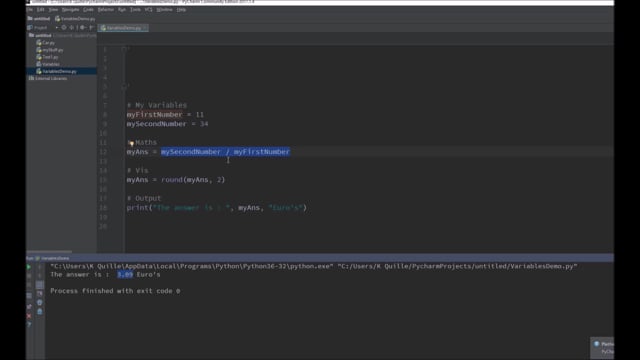
Task: Open the Variables file in project tree
Action: (48, 64)
